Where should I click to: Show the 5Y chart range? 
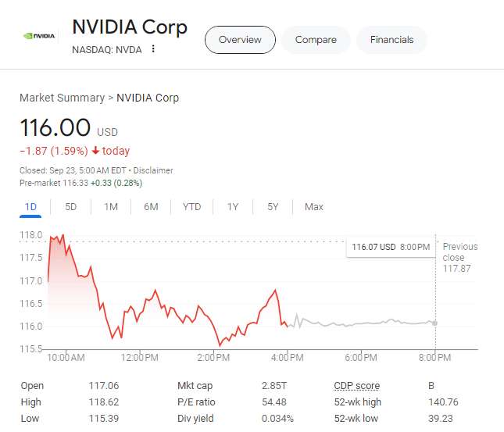[x=273, y=207]
